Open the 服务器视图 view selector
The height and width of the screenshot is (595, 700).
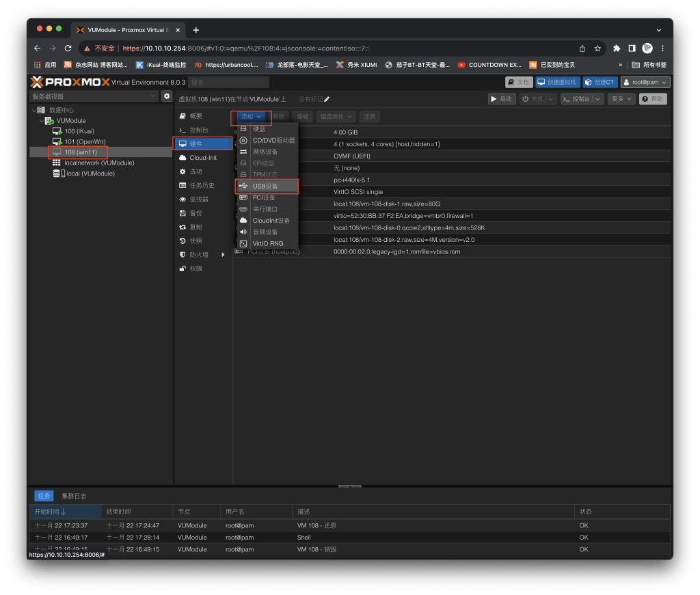pos(94,96)
